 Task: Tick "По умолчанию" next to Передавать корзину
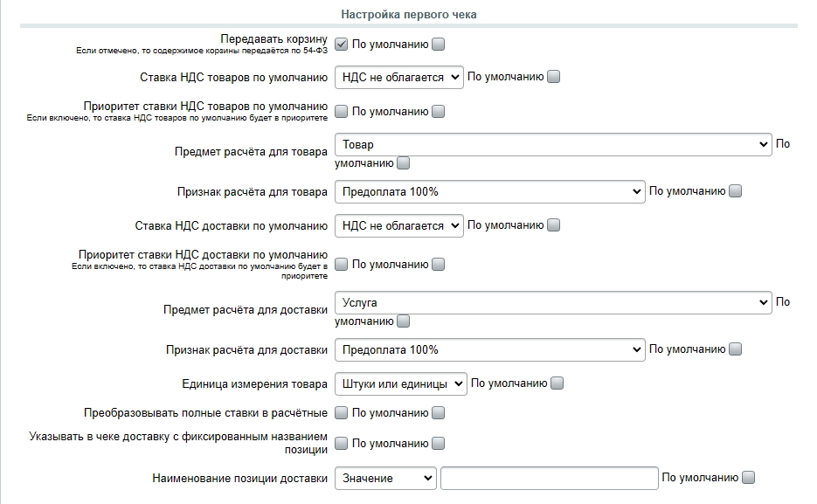coord(439,44)
